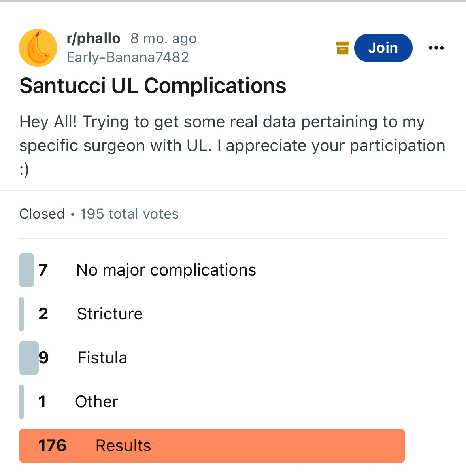Click the Fistula vote bar with 9 votes
The width and height of the screenshot is (466, 476).
[29, 358]
